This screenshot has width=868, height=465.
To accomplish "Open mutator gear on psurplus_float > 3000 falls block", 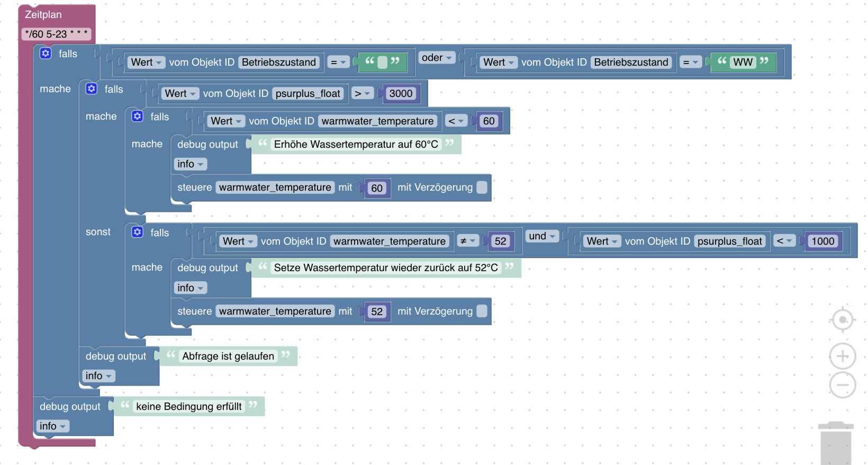I will pos(92,88).
